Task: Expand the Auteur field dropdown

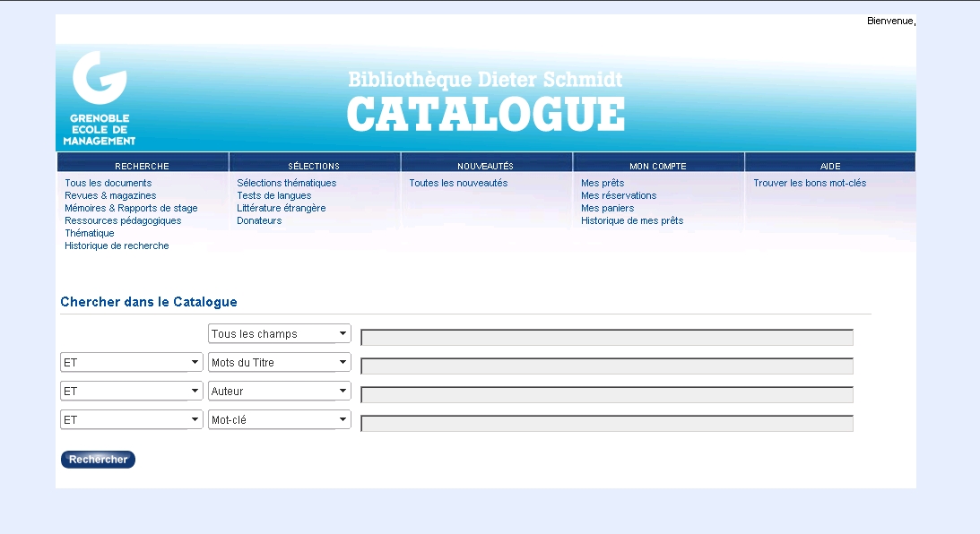Action: point(280,391)
